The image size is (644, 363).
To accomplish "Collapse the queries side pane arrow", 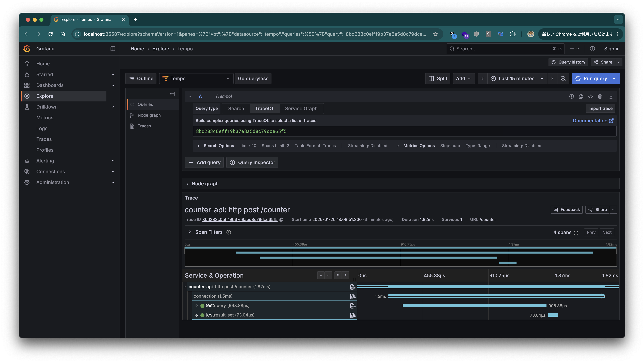I will (172, 94).
